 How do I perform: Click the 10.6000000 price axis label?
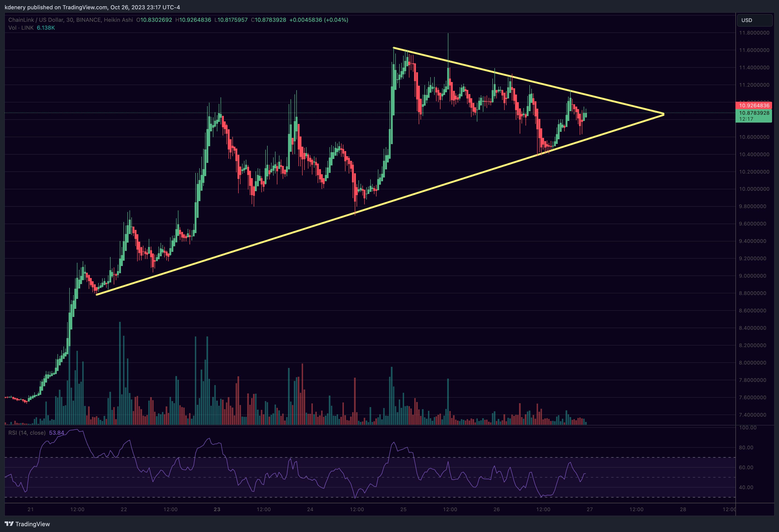coord(754,137)
